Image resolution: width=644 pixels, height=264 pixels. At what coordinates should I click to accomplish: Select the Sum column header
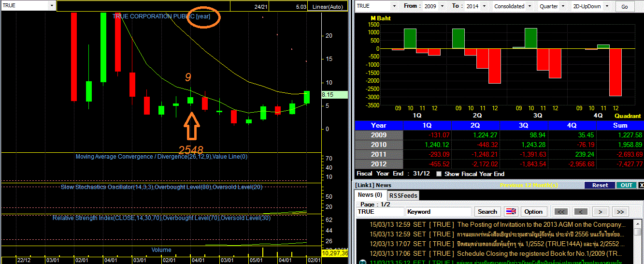coord(620,125)
